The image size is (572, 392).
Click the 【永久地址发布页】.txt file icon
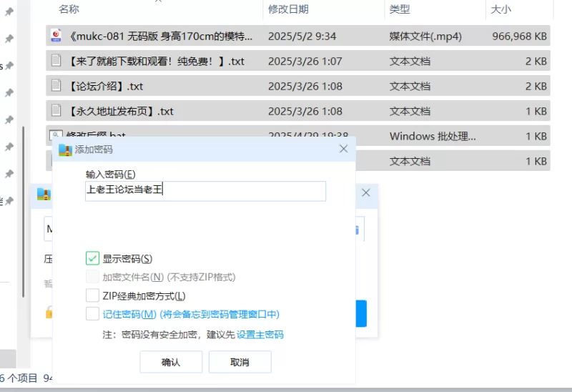coord(56,111)
